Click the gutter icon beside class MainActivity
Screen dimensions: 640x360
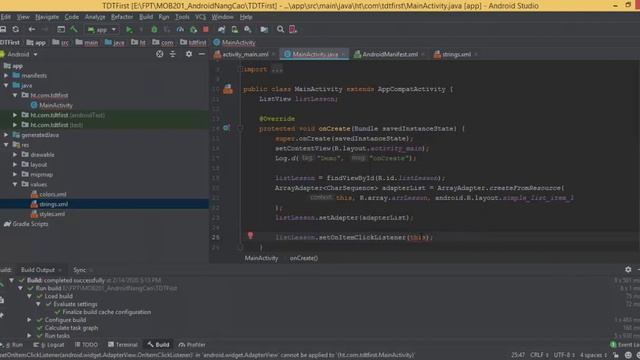(228, 89)
